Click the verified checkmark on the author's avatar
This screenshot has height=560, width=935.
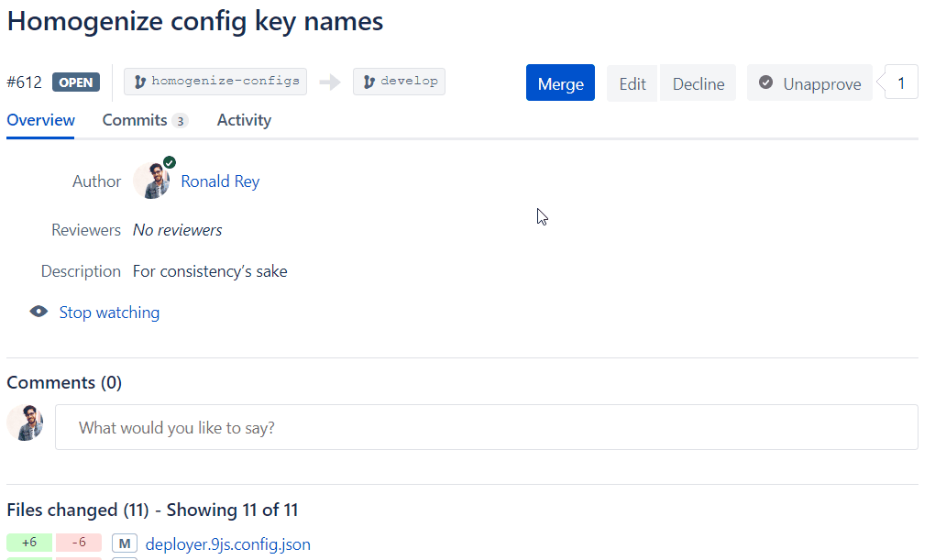[x=168, y=162]
